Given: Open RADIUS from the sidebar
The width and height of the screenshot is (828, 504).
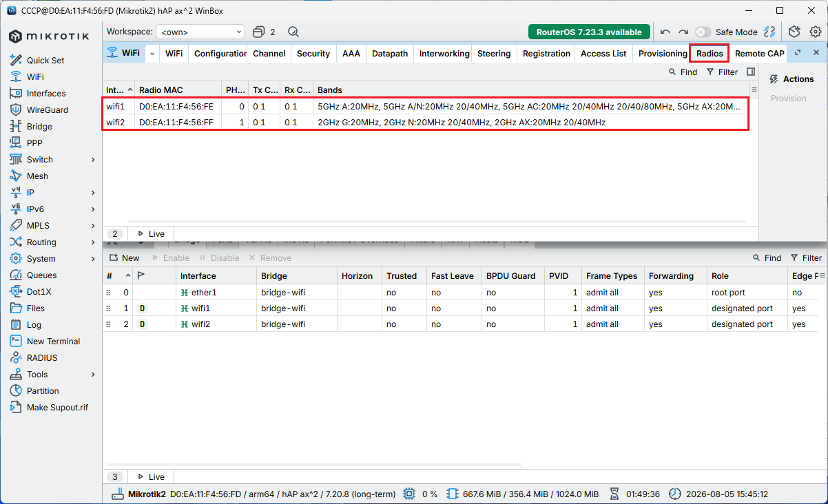Looking at the screenshot, I should [42, 357].
